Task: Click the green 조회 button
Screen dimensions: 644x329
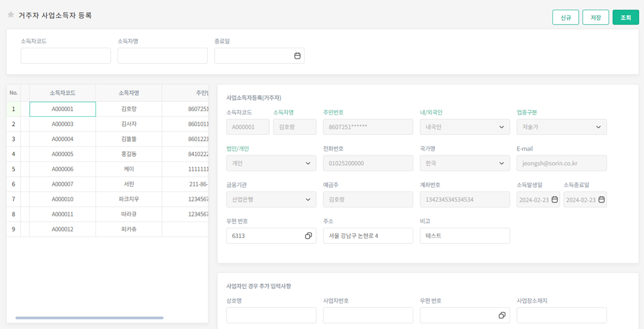Action: (625, 17)
